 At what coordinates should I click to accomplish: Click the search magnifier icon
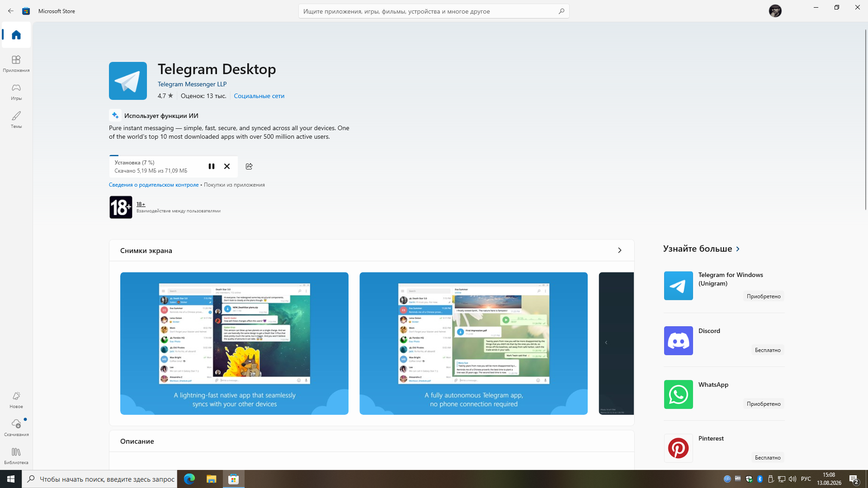[x=561, y=11]
